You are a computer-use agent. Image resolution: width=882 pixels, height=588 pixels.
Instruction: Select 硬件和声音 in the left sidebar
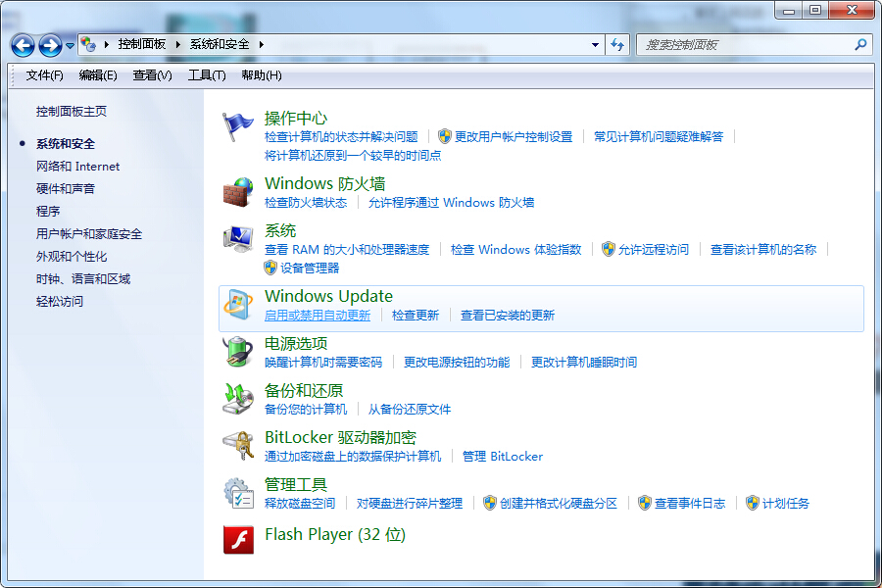tap(66, 189)
